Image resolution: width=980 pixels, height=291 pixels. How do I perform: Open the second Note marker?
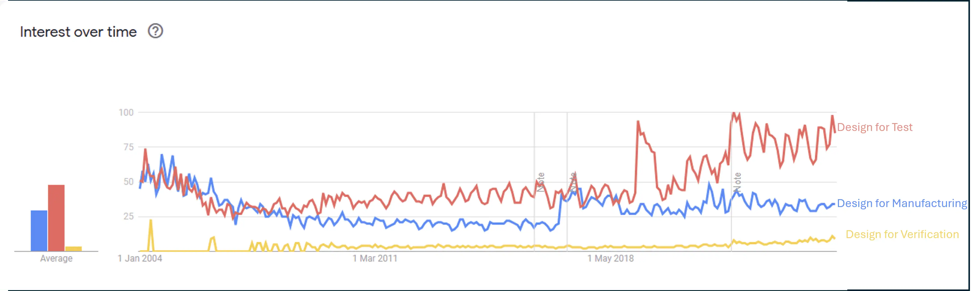(573, 182)
